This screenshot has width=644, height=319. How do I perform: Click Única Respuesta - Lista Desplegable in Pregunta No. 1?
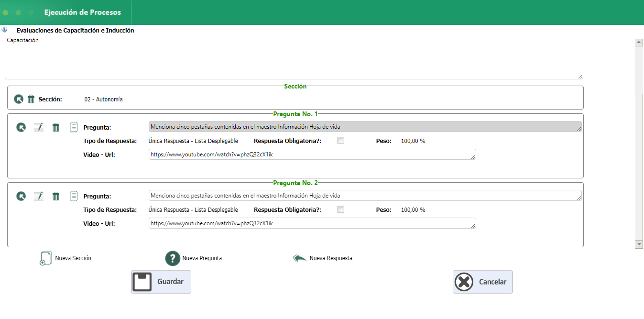coord(193,141)
